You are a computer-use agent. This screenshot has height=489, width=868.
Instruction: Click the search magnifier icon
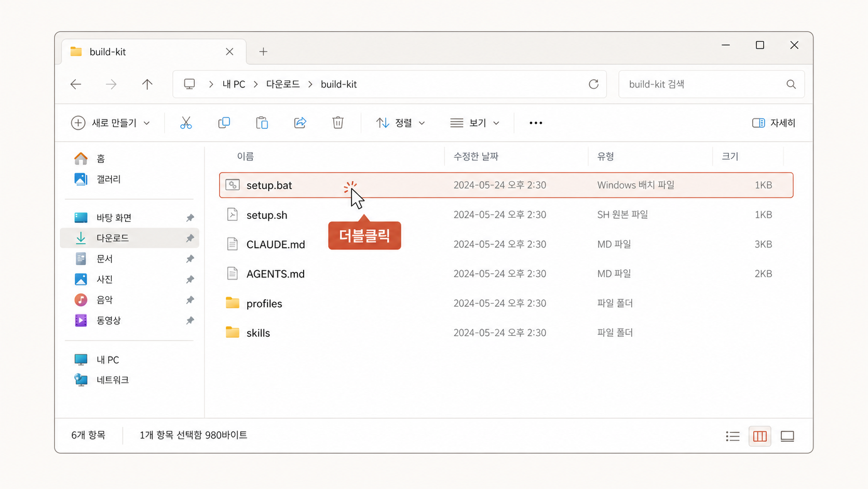click(x=791, y=84)
